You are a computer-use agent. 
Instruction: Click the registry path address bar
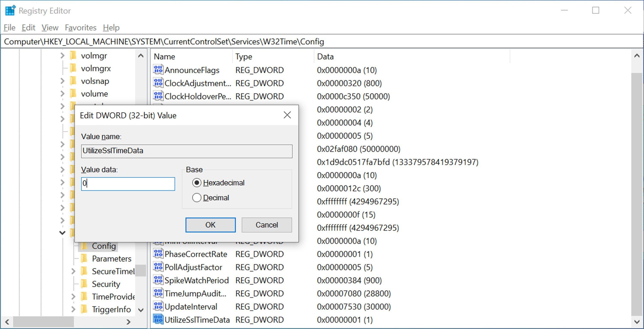322,41
